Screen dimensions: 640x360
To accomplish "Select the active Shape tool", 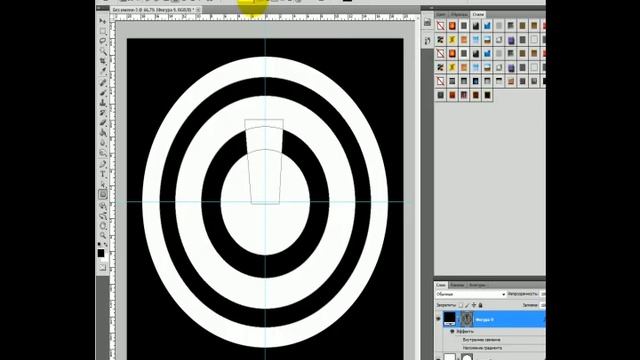I will pos(103,195).
